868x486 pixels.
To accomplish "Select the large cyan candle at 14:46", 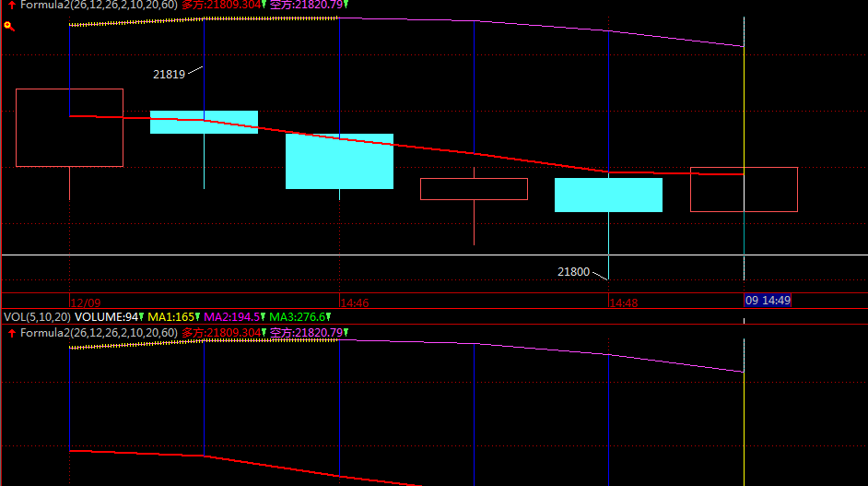I will [339, 161].
